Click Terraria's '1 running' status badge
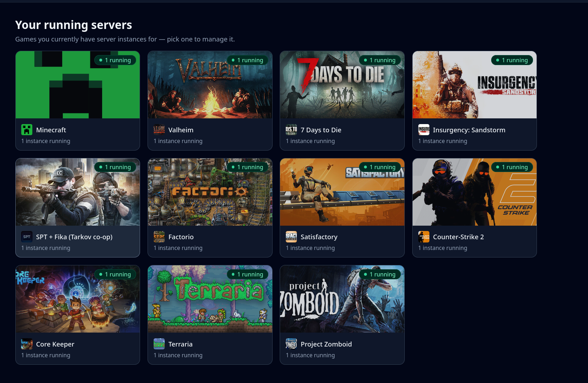Screen dimensions: 588x383 tap(248, 274)
